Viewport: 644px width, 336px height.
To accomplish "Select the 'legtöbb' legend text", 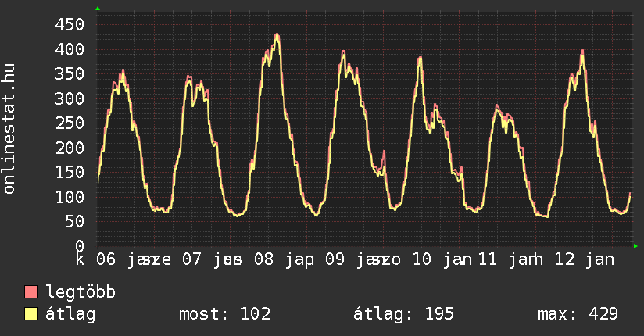I will [81, 292].
